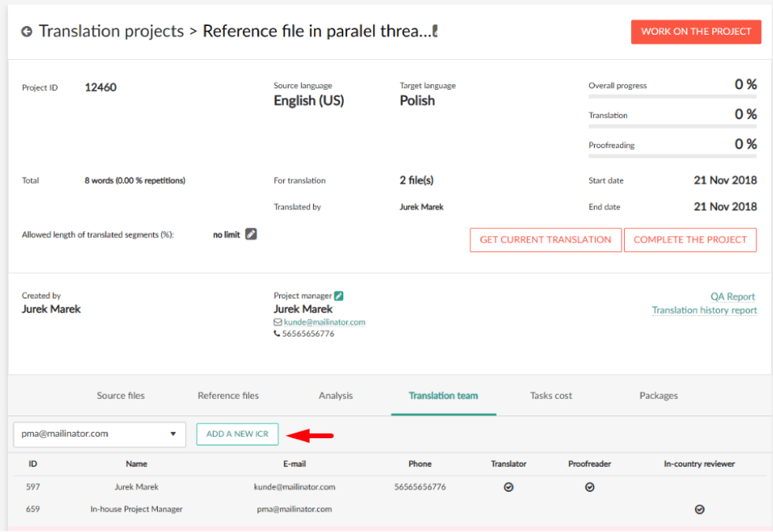
Task: Click the kunde@mailinator.com email link
Action: click(324, 322)
